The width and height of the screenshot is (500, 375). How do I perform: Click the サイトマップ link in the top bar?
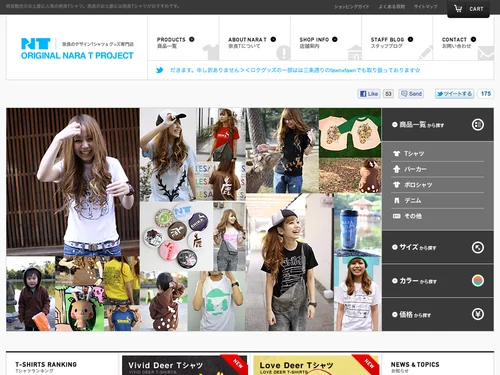(x=425, y=7)
